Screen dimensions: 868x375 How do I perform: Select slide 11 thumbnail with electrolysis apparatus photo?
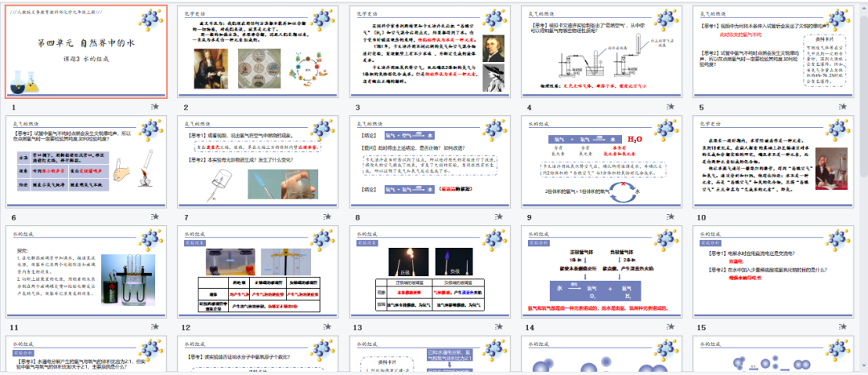point(86,271)
